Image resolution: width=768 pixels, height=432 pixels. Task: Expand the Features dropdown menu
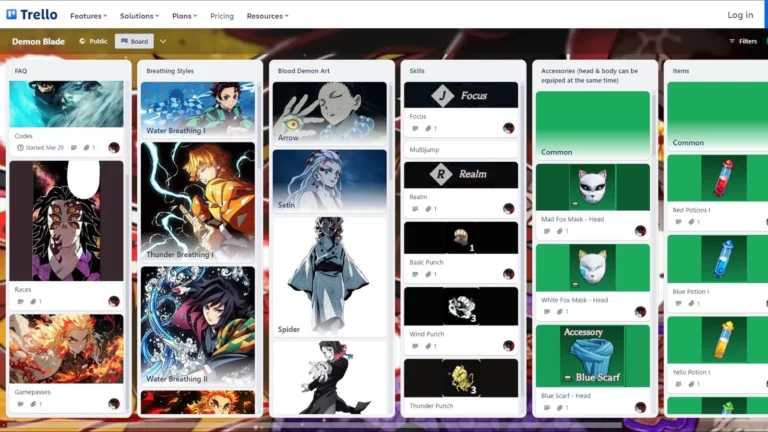point(90,16)
